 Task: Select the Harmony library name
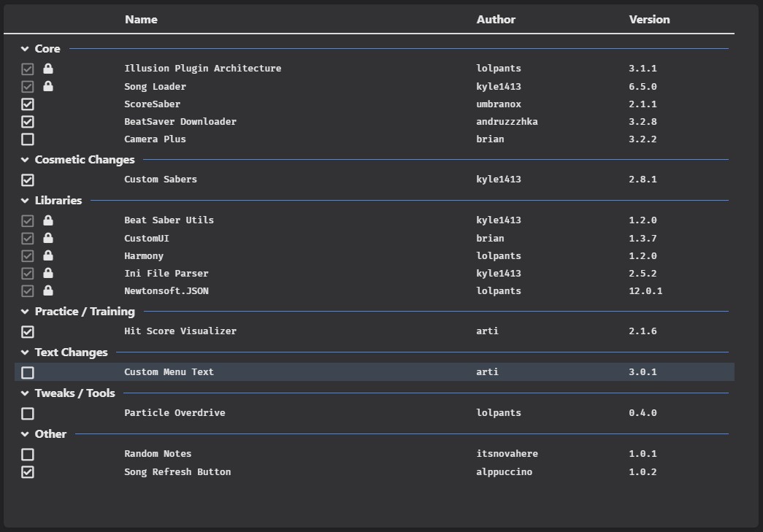click(144, 256)
